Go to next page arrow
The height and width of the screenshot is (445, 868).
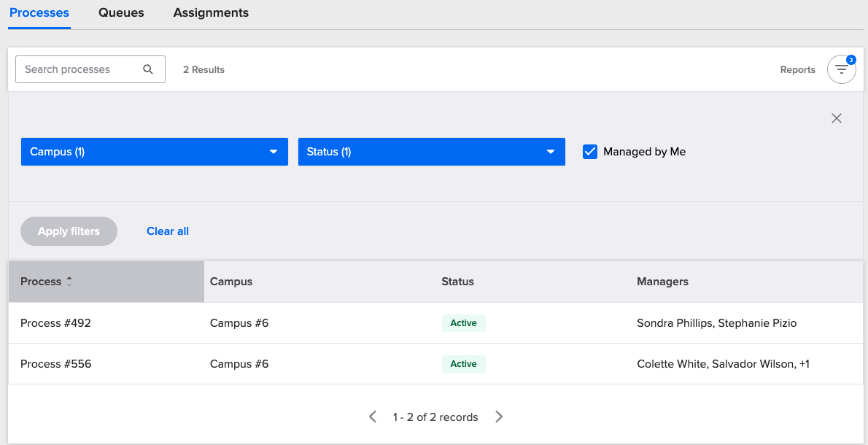click(x=499, y=417)
